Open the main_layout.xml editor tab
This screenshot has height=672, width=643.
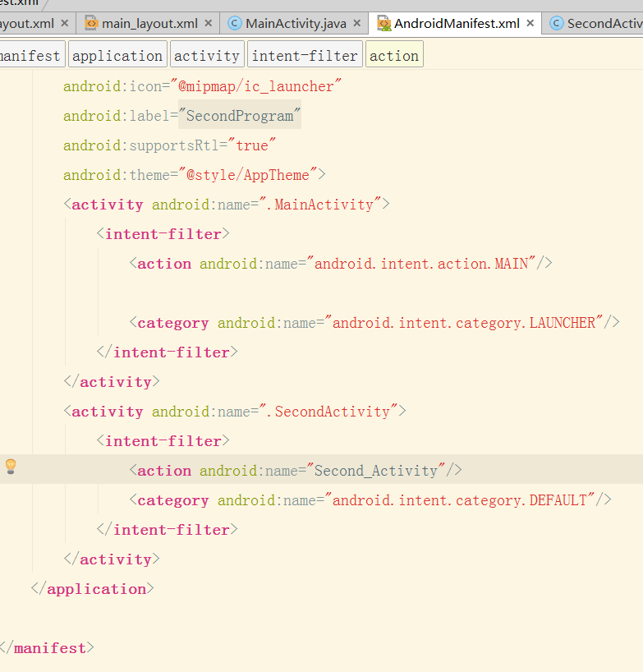click(149, 24)
